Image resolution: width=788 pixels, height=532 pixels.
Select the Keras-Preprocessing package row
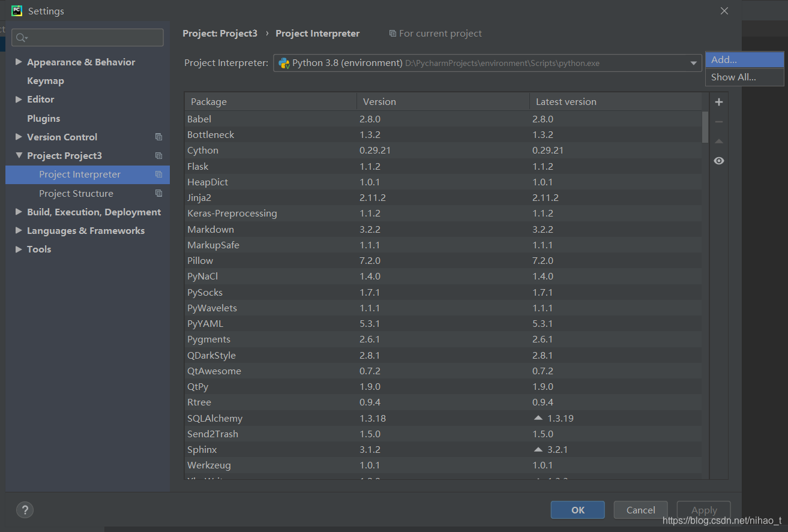(443, 213)
